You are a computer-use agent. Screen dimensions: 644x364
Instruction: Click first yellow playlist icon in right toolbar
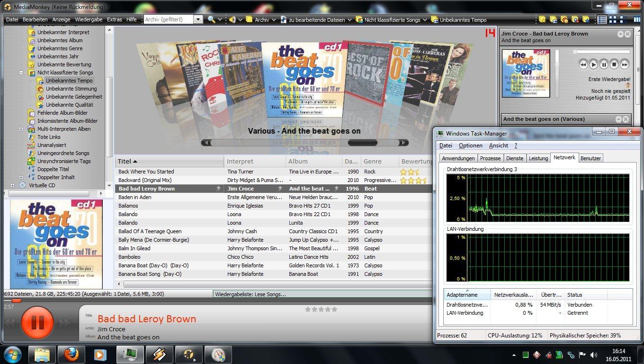[542, 19]
